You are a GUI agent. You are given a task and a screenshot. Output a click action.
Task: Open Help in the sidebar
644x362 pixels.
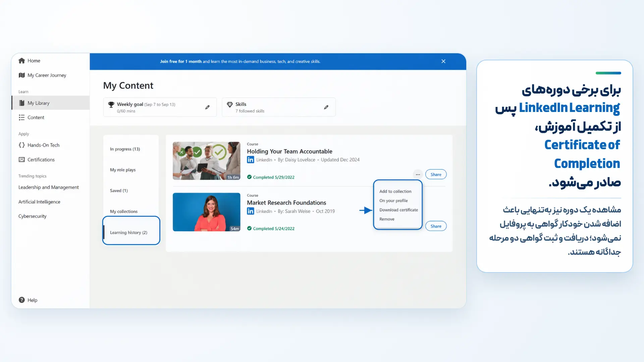tap(32, 300)
